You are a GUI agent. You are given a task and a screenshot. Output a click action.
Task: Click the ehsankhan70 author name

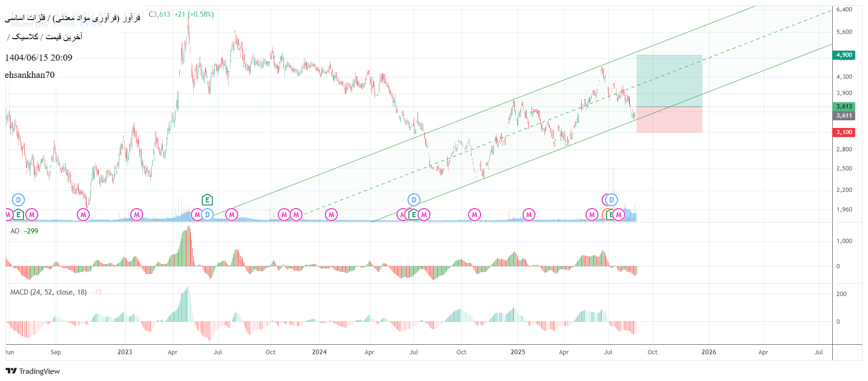pyautogui.click(x=30, y=75)
